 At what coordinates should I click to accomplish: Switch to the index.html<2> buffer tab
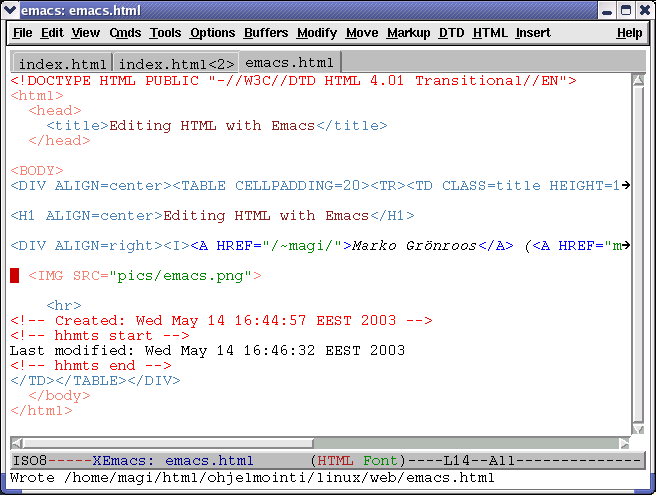(176, 64)
